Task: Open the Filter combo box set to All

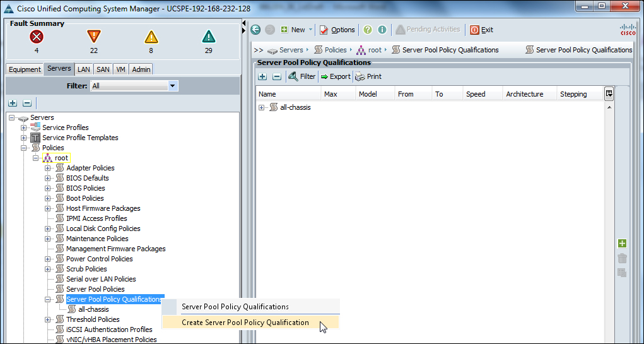Action: (134, 86)
